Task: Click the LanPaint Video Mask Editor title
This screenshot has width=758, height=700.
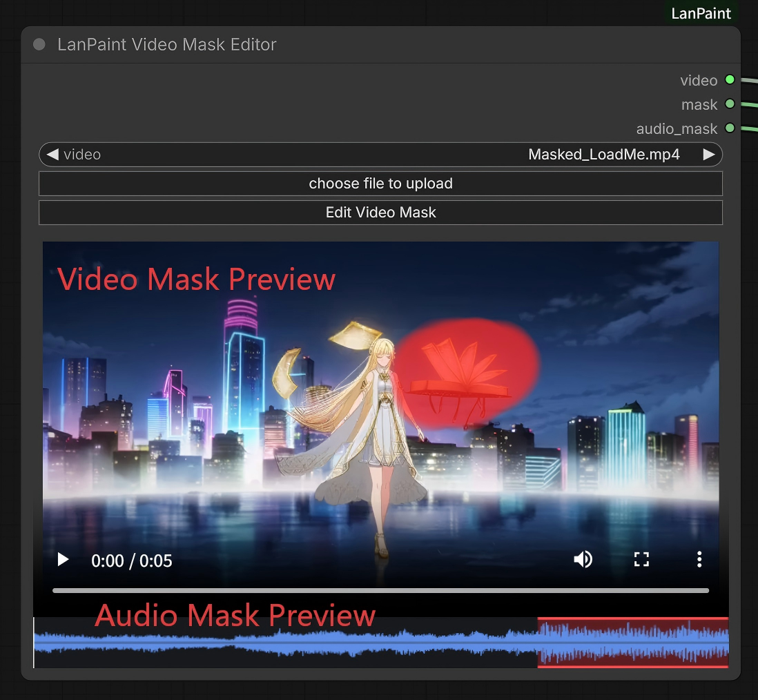Action: [x=167, y=44]
